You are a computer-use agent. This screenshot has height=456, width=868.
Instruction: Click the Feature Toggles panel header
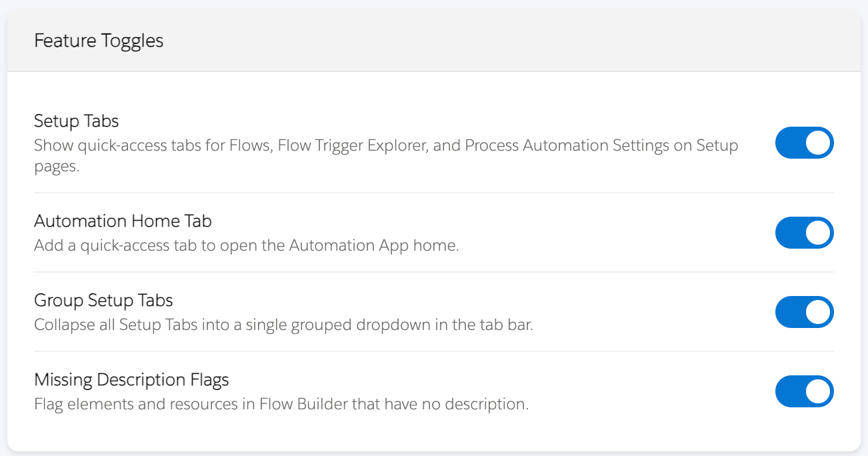click(99, 41)
